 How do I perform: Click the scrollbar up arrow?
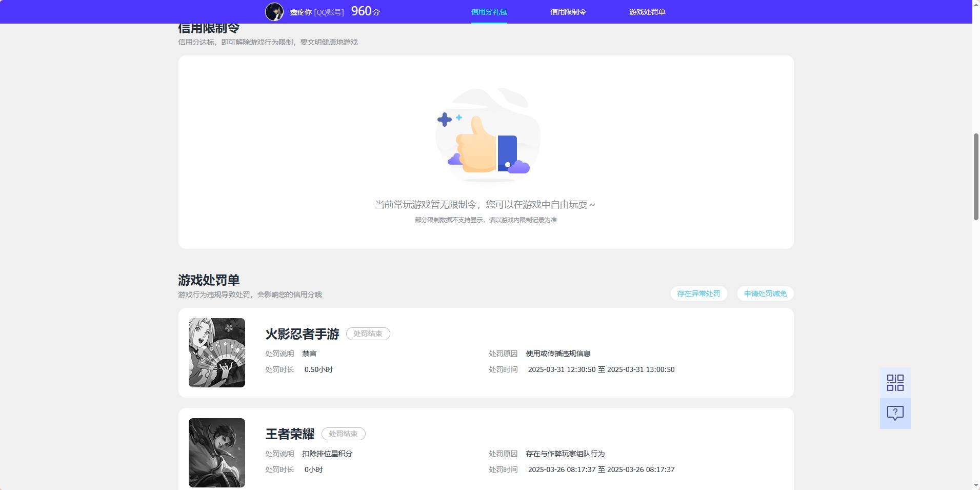[976, 4]
